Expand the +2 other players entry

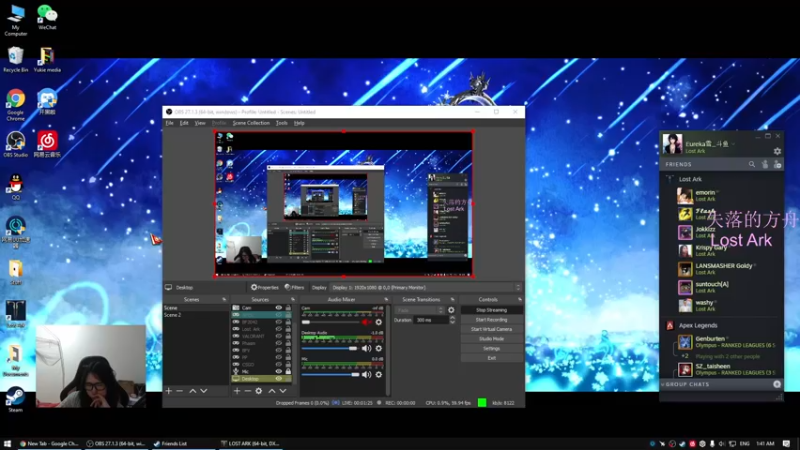[685, 356]
